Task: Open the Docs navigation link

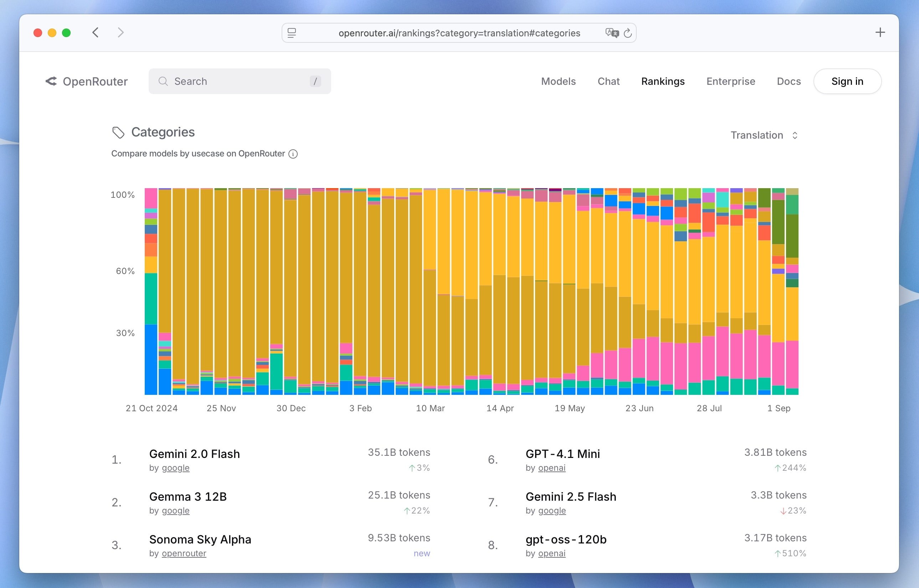Action: [789, 81]
